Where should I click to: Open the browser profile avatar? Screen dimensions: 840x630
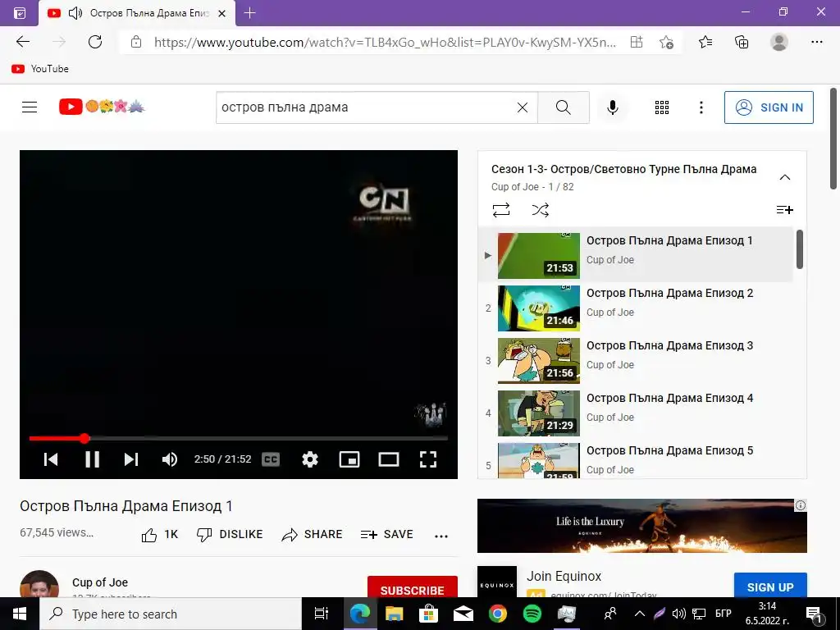click(779, 42)
